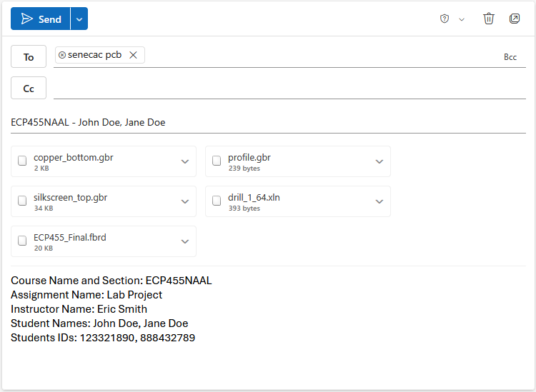Select the drill_1_64.xln checkbox
Image resolution: width=536 pixels, height=392 pixels.
click(x=217, y=201)
